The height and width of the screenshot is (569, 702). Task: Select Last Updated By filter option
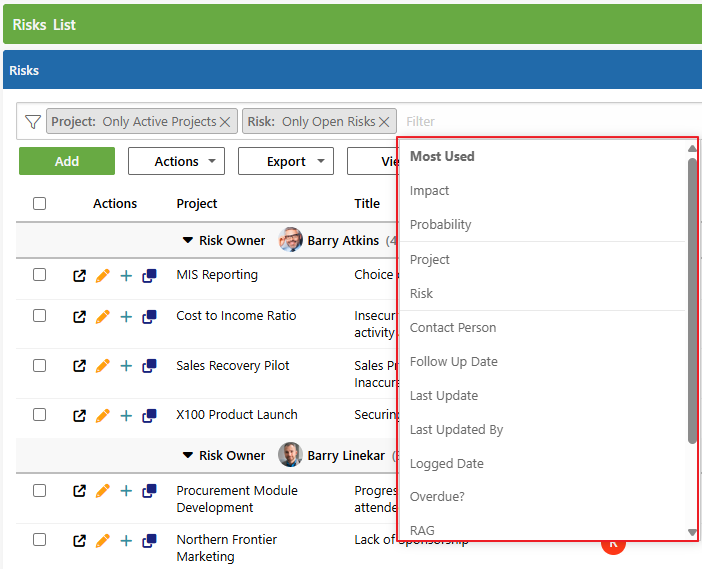[456, 430]
